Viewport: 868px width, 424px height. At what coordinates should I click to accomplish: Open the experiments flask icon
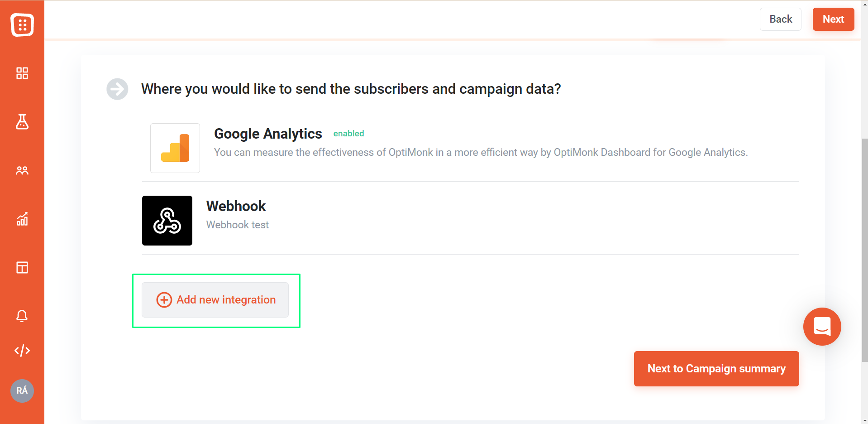(x=22, y=121)
